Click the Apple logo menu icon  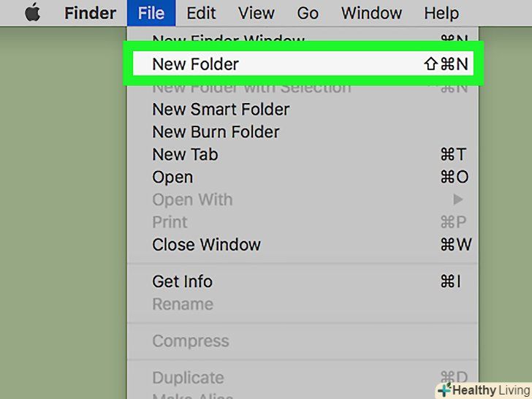[33, 13]
